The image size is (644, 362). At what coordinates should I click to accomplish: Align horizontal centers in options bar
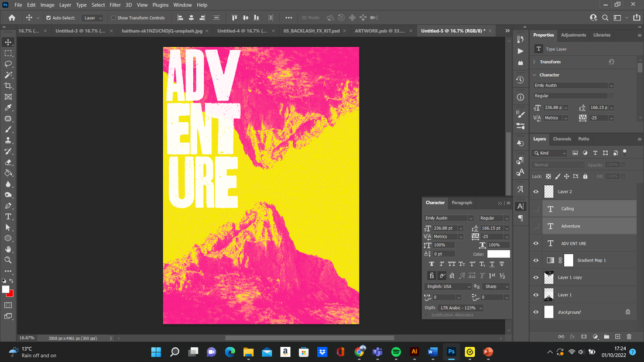pyautogui.click(x=191, y=18)
